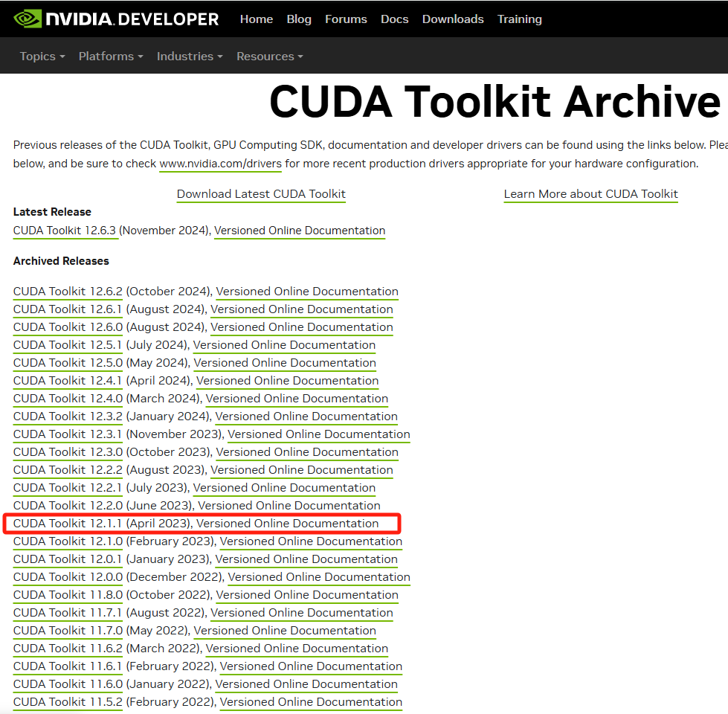Image resolution: width=728 pixels, height=714 pixels.
Task: Open CUDA Toolkit 12.4.0 link
Action: coord(68,399)
